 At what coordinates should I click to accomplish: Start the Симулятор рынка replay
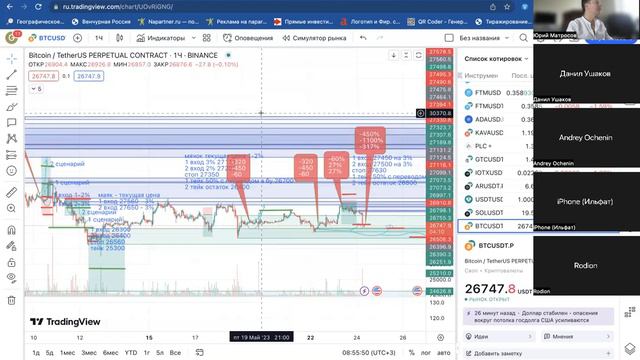(314, 38)
